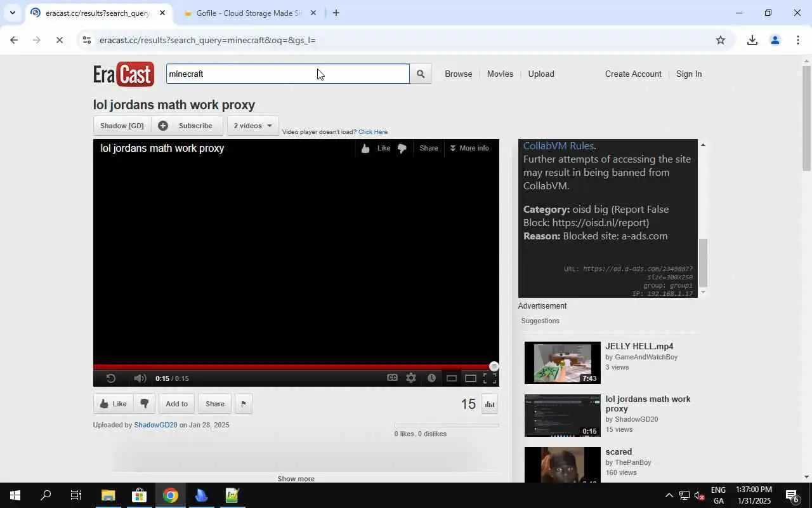812x508 pixels.
Task: Click the video progress bar scrubber handle
Action: [x=494, y=366]
